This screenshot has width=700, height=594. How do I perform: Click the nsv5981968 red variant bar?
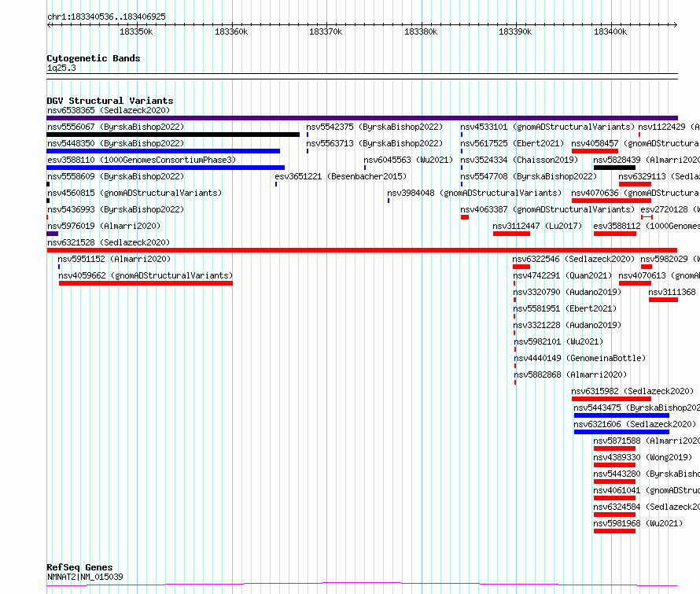point(615,531)
